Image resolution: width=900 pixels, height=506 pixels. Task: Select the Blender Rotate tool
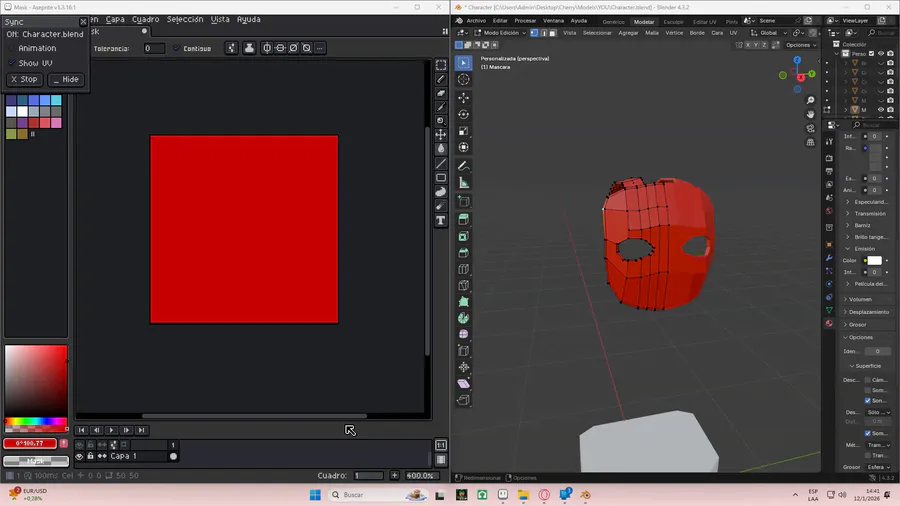463,115
